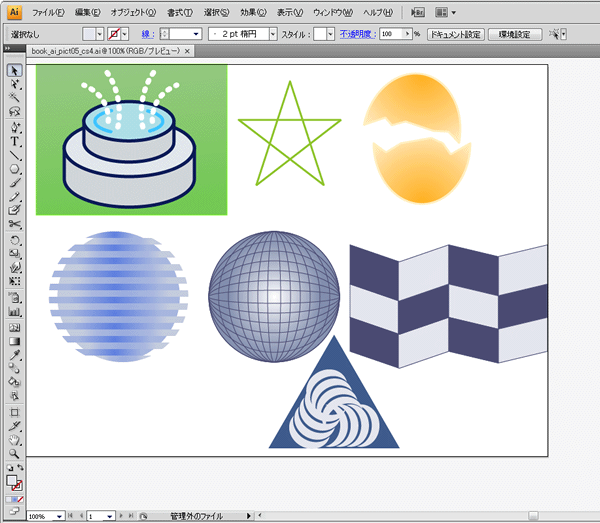Screen dimensions: 600x523
Task: Expand the stroke color dropdown arrow
Action: 124,34
